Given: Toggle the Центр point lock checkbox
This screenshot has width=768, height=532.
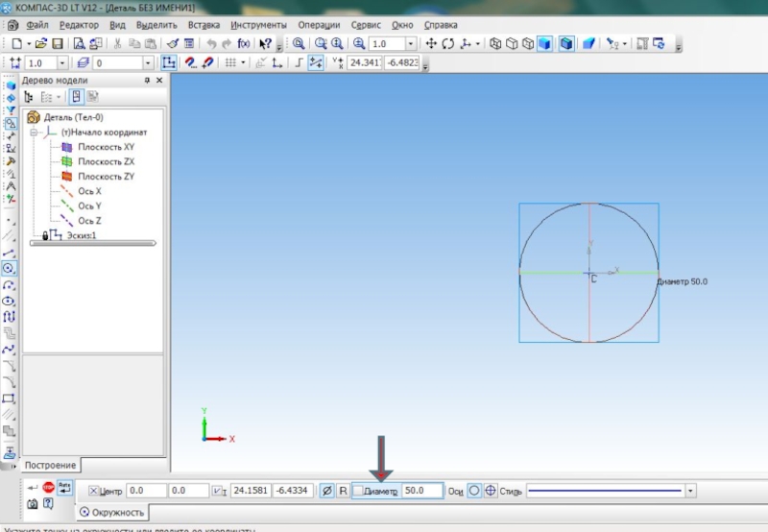Looking at the screenshot, I should pos(93,491).
